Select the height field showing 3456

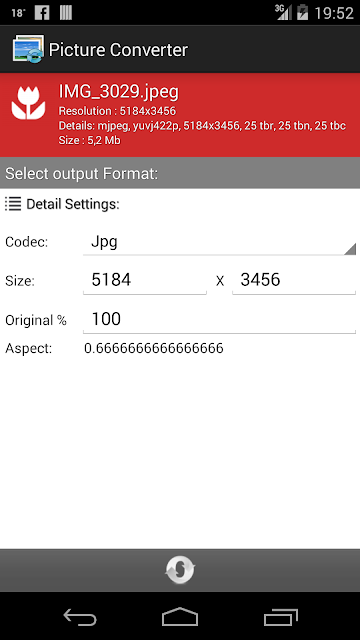pyautogui.click(x=294, y=281)
